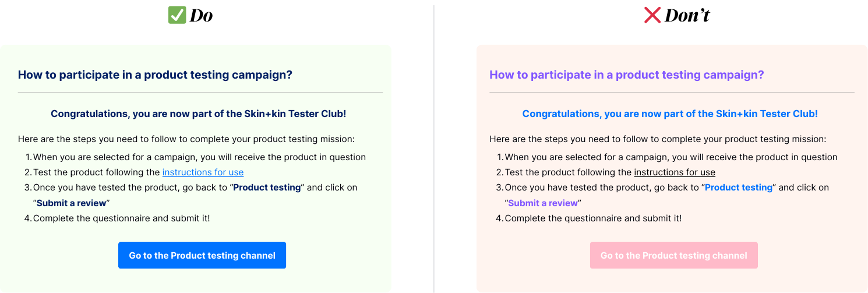Image resolution: width=868 pixels, height=293 pixels.
Task: Select the purple "How to participate" heading
Action: [x=626, y=75]
